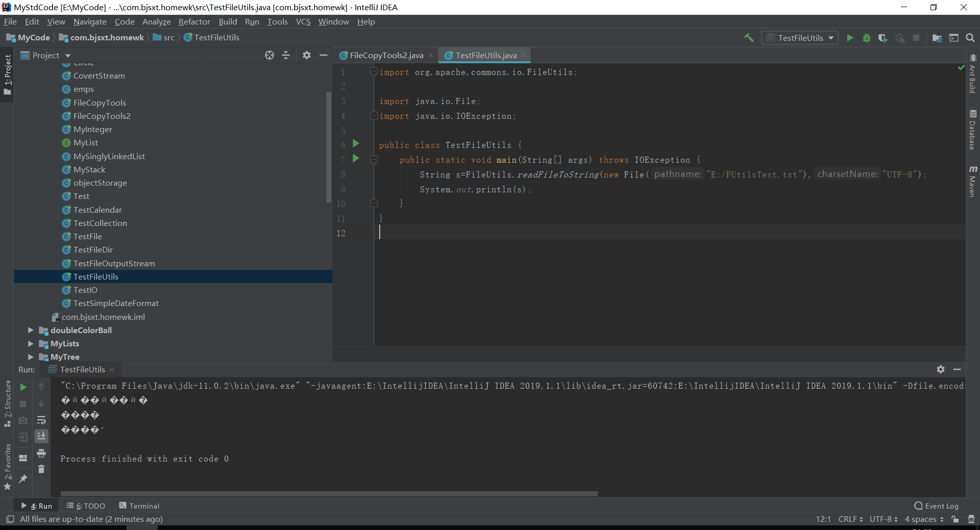Open Maven side panel
The width and height of the screenshot is (980, 530).
(x=973, y=181)
